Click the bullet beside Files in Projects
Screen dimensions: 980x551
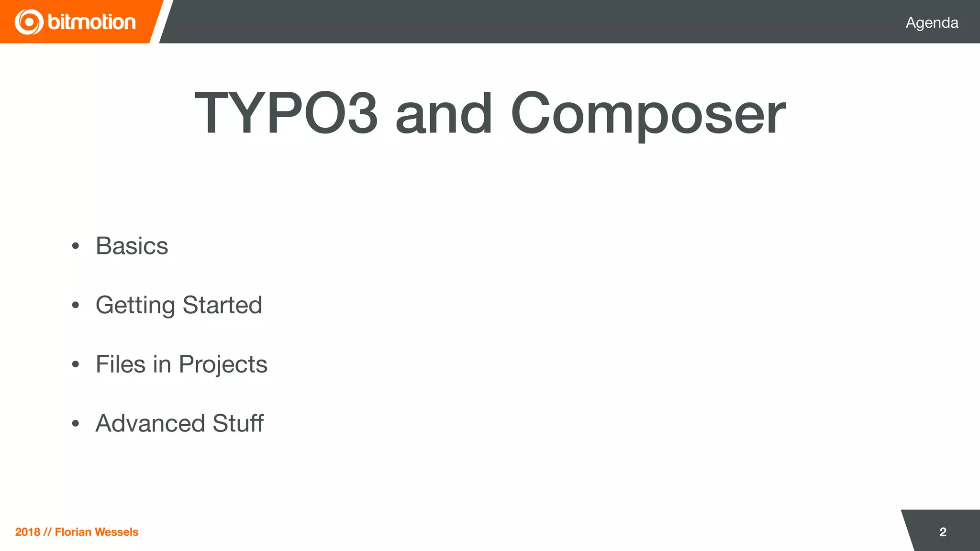tap(75, 364)
